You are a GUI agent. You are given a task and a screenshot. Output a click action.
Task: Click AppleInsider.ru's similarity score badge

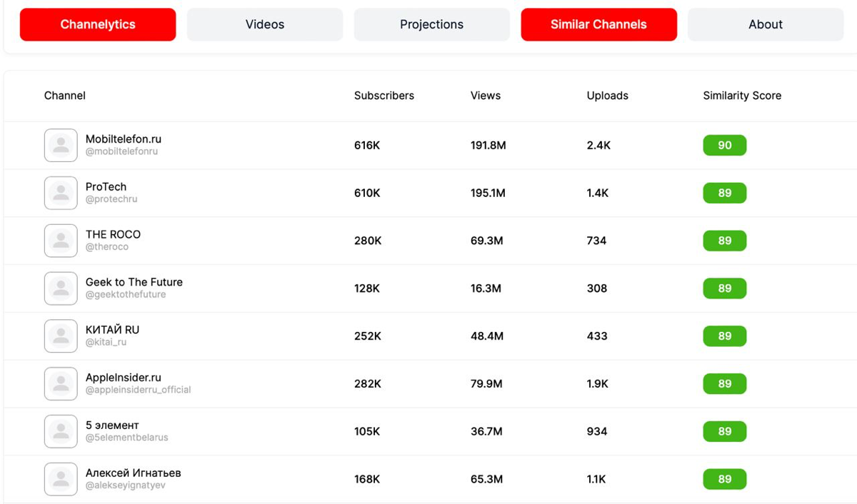pyautogui.click(x=725, y=384)
